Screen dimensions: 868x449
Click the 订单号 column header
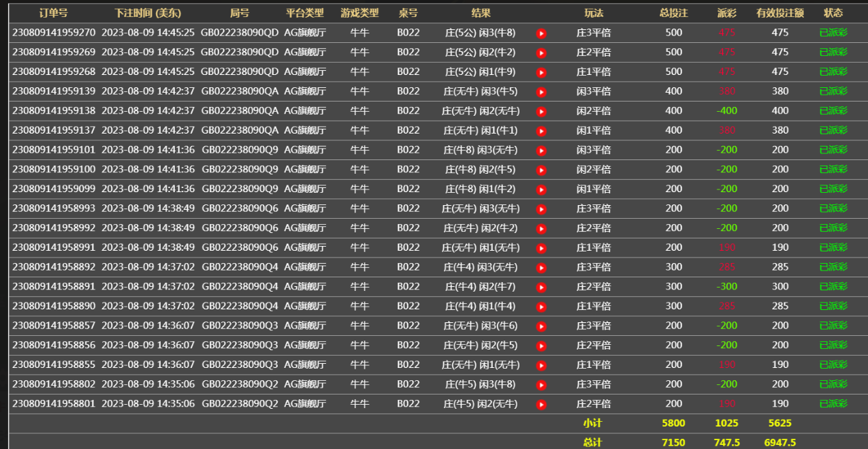(54, 13)
